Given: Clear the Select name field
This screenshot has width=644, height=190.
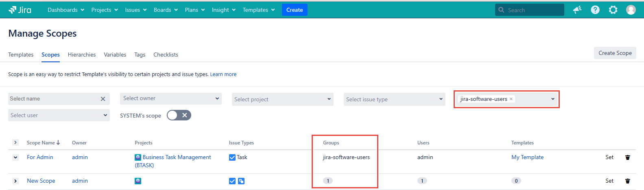Looking at the screenshot, I should click(x=103, y=99).
